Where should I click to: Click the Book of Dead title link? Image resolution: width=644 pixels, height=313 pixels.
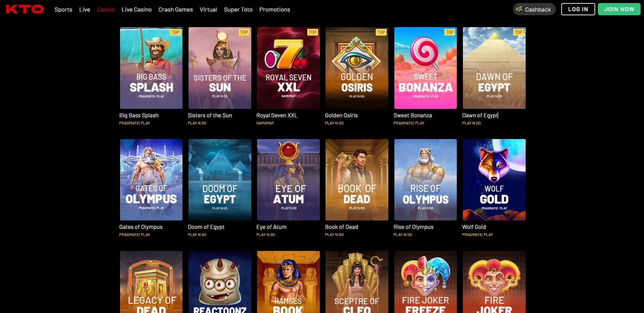(x=341, y=227)
